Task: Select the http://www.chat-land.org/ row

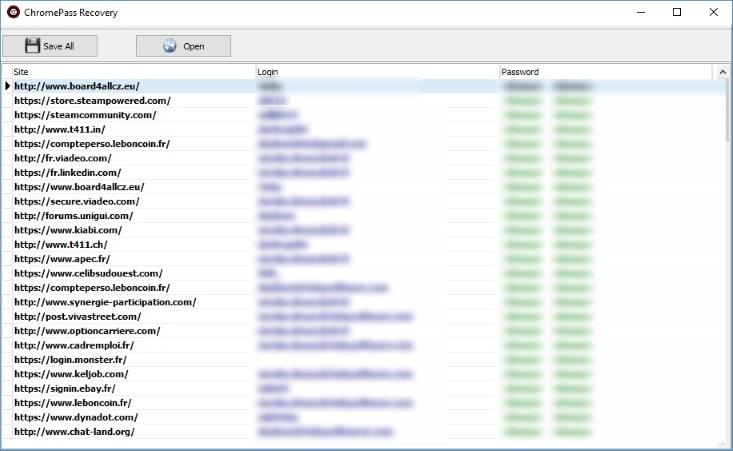Action: 365,432
